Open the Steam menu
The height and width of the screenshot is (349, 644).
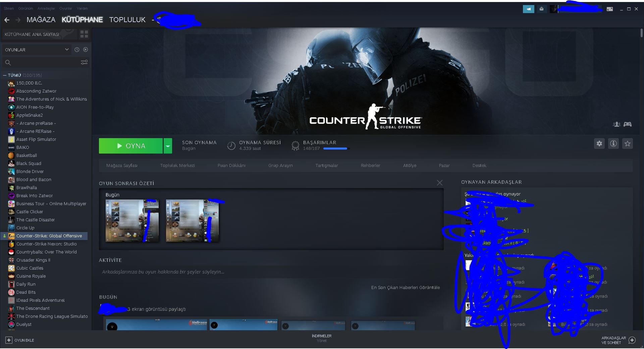point(9,8)
